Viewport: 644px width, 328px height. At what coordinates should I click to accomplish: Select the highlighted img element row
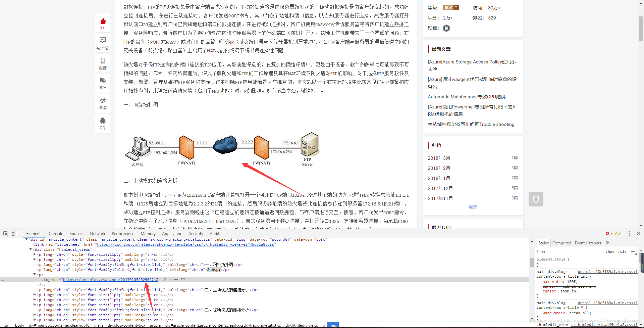point(265,280)
